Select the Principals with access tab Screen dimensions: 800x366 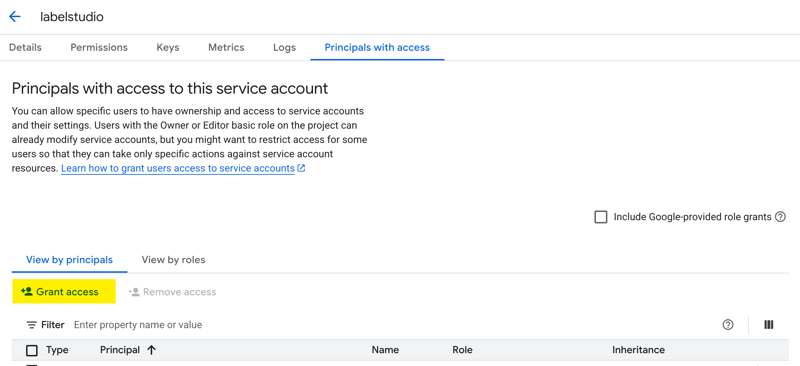(x=377, y=47)
